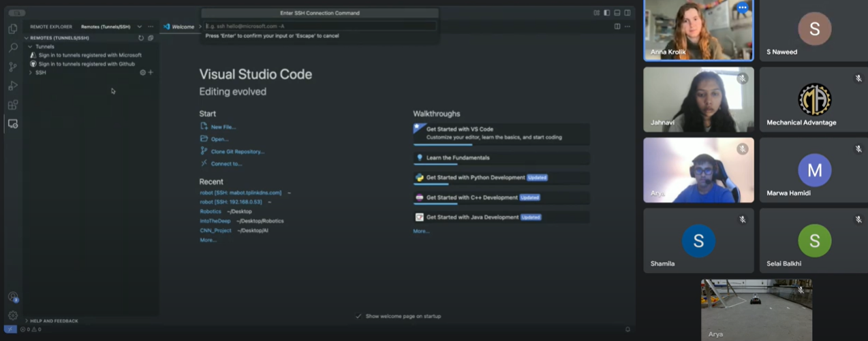Click the Clone Git Repository link

coord(237,152)
